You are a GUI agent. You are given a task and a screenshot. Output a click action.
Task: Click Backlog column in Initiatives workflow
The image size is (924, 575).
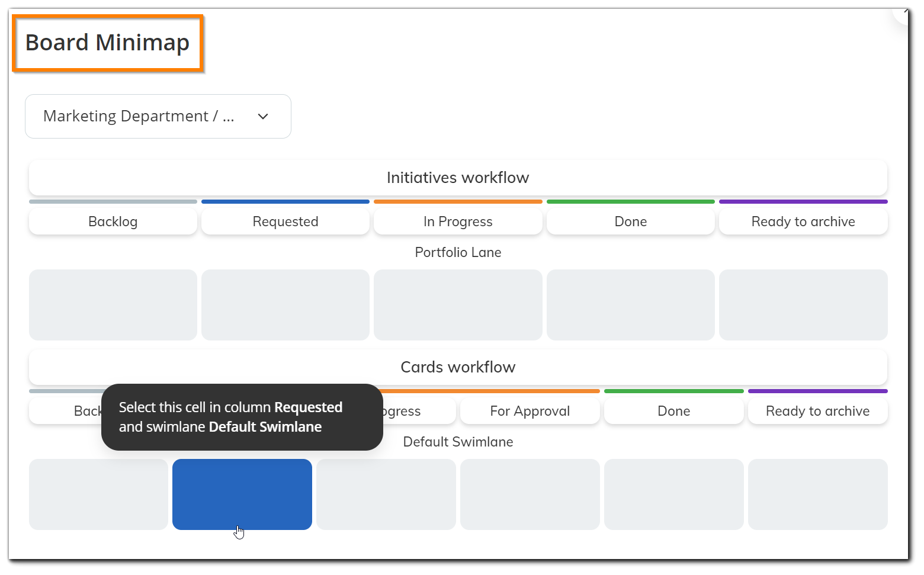click(x=113, y=221)
